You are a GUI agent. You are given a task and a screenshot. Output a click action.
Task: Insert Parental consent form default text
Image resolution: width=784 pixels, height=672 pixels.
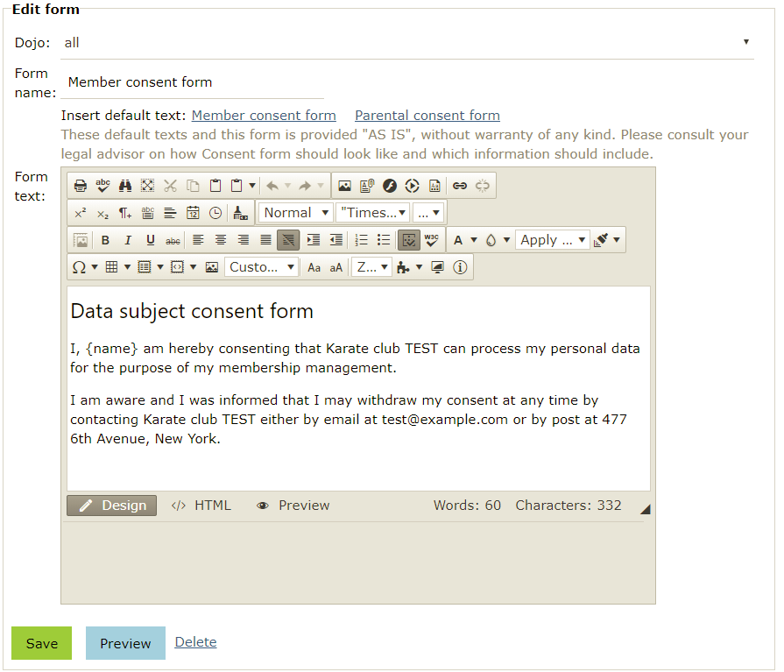[x=427, y=116]
